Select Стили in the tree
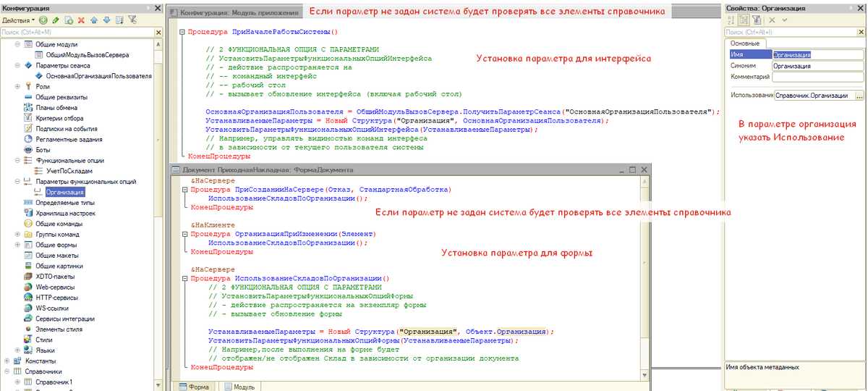This screenshot has height=391, width=868. (x=44, y=339)
